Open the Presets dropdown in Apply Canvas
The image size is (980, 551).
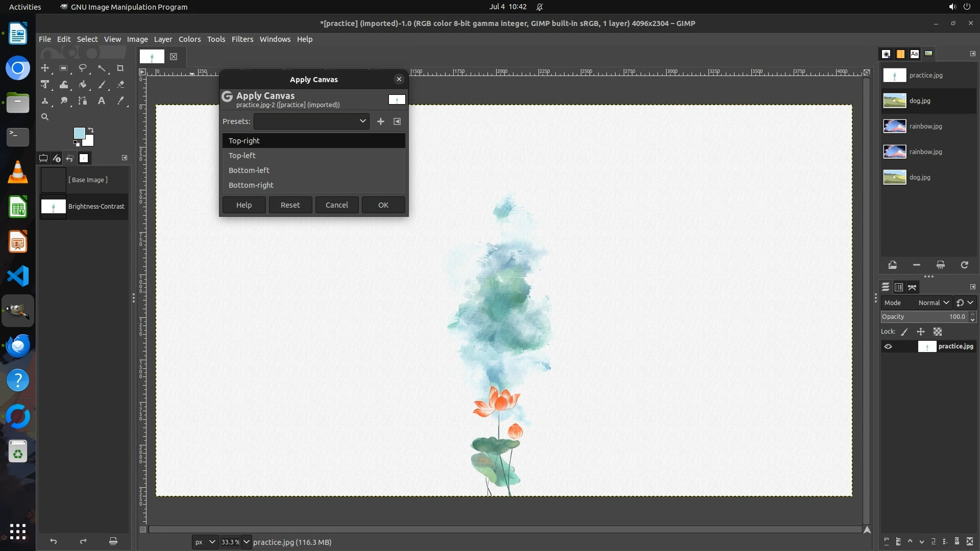pyautogui.click(x=311, y=121)
